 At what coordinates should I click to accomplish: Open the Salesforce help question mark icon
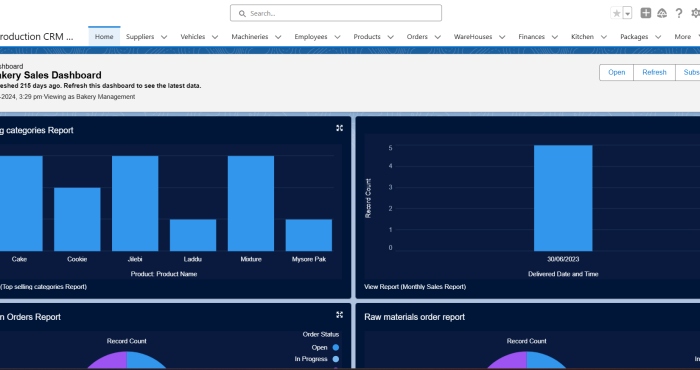pos(679,13)
